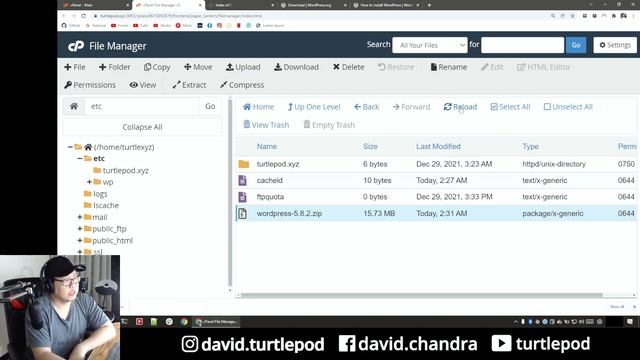Select lscache folder in tree
Screen dimensions: 640x360
click(x=106, y=205)
